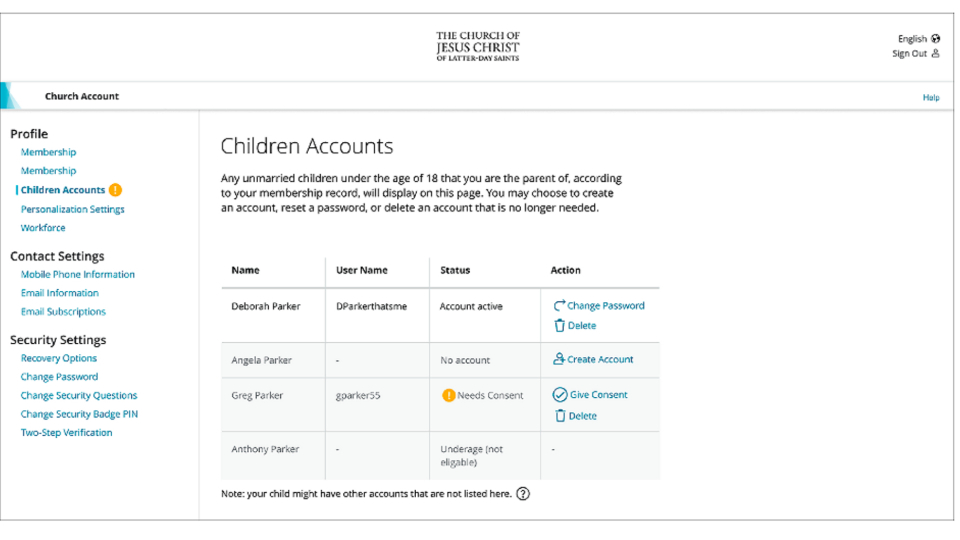The width and height of the screenshot is (960, 540).
Task: Open Recovery Options page
Action: click(x=59, y=358)
